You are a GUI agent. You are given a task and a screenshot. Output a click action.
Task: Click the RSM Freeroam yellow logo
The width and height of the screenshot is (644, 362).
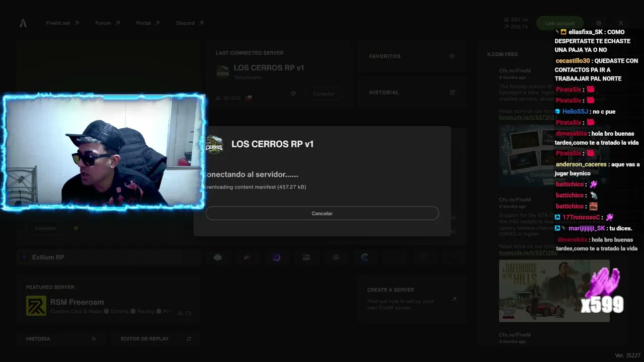click(x=36, y=306)
